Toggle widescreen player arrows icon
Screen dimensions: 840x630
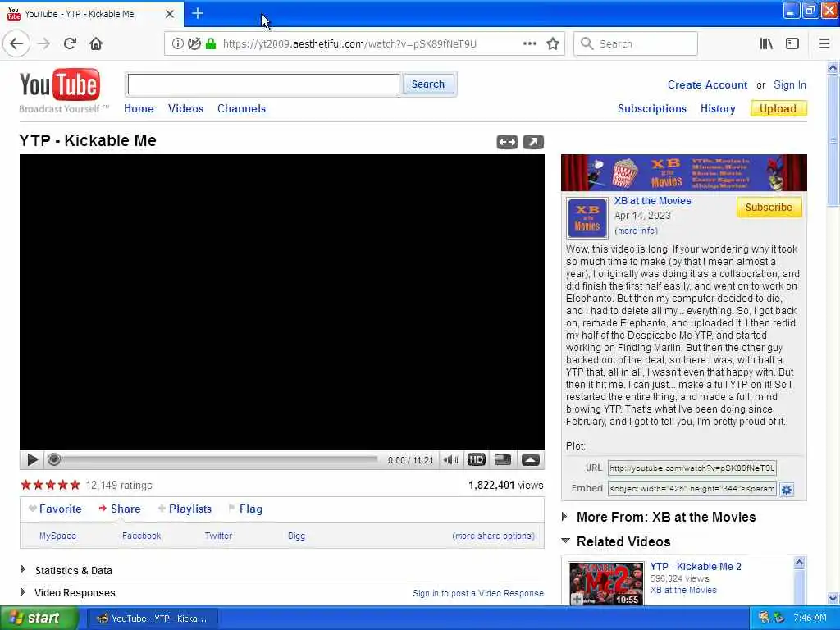507,142
